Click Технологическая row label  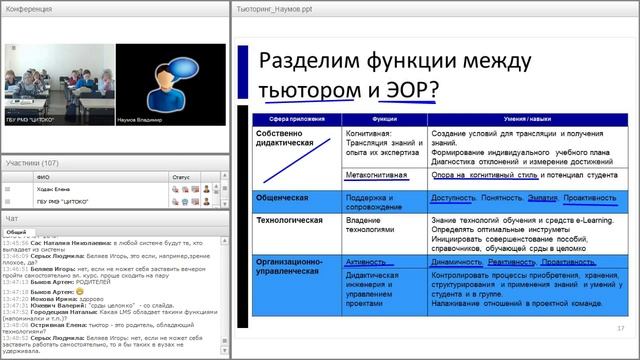tap(289, 220)
